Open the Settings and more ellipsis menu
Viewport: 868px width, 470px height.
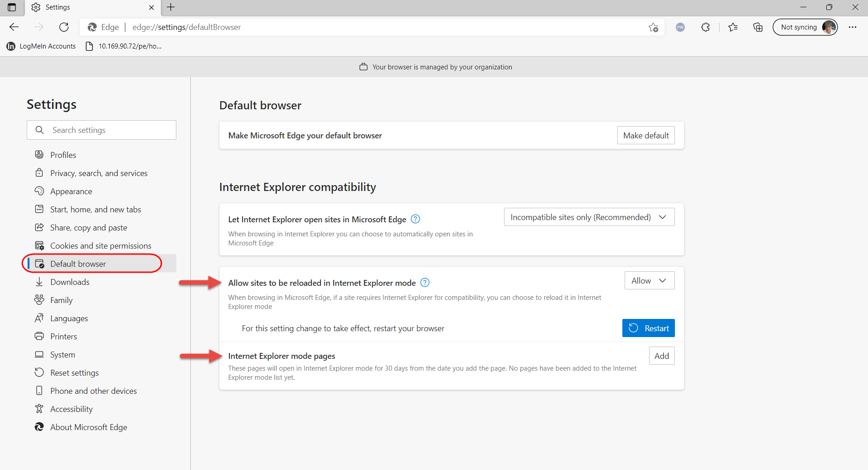pos(853,27)
